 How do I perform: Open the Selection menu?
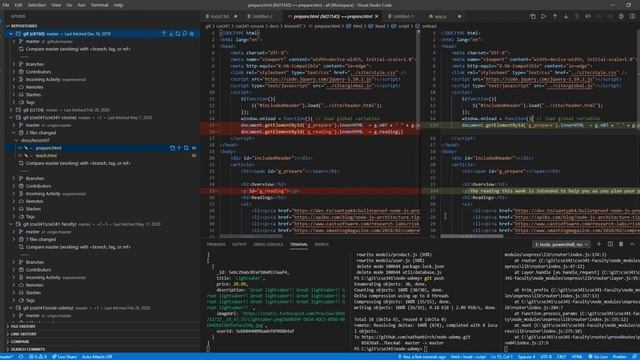(37, 5)
